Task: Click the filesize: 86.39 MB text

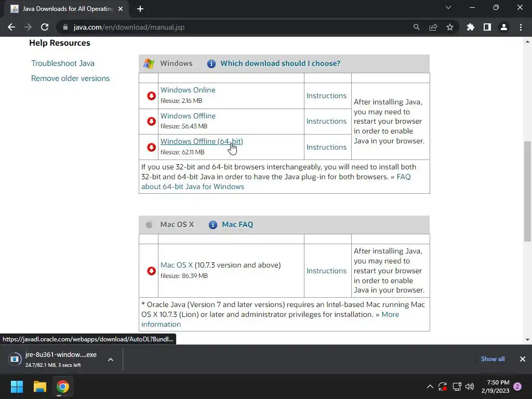Action: tap(184, 276)
